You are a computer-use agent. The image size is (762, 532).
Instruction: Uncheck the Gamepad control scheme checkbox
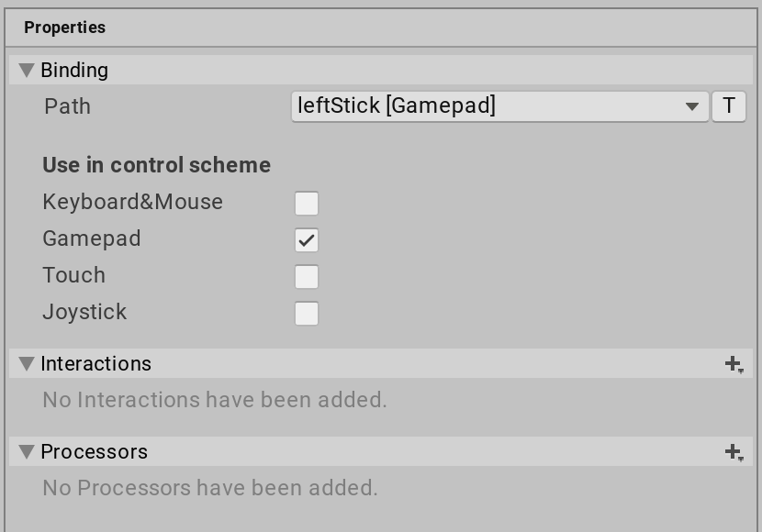[x=307, y=239]
